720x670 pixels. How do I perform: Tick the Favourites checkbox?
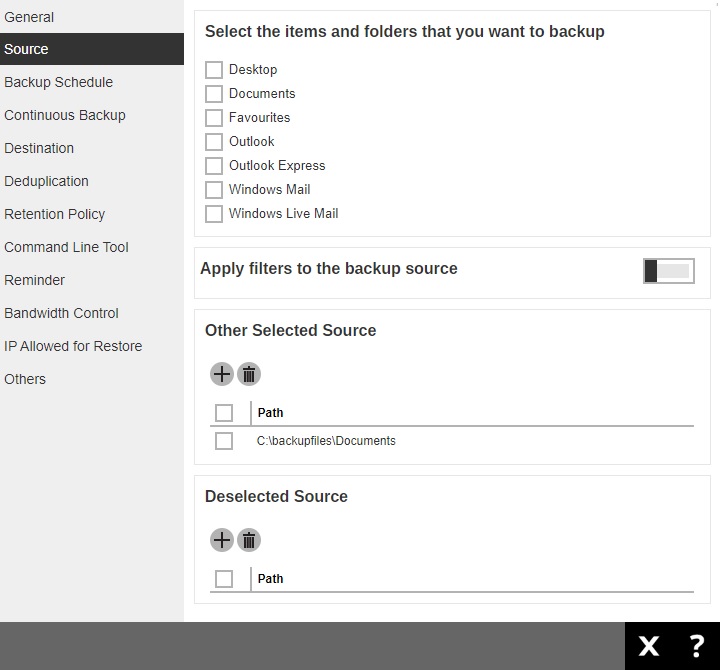pos(214,118)
